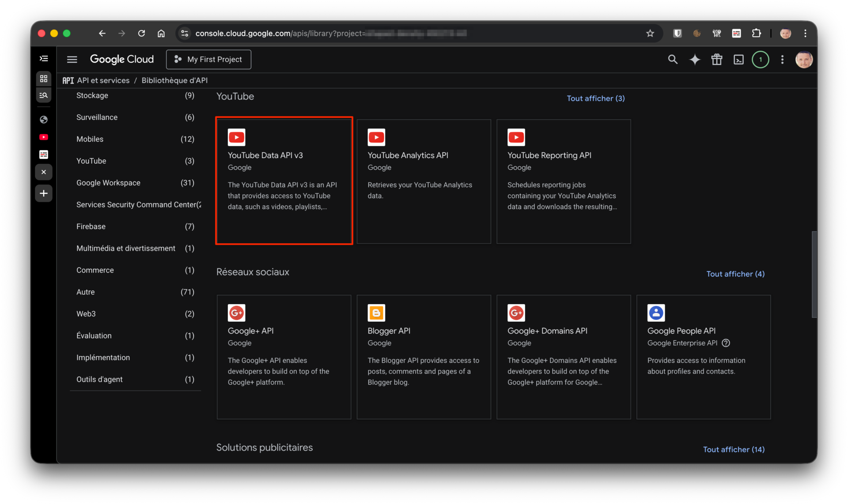Open the Google+ Domains API card
The height and width of the screenshot is (504, 848).
pos(564,357)
